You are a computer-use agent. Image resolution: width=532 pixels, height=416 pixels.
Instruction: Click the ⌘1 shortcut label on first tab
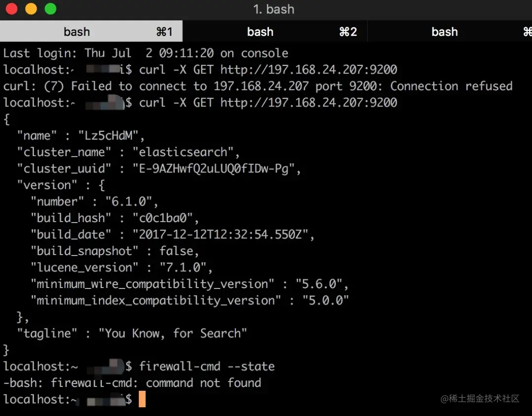[x=165, y=31]
